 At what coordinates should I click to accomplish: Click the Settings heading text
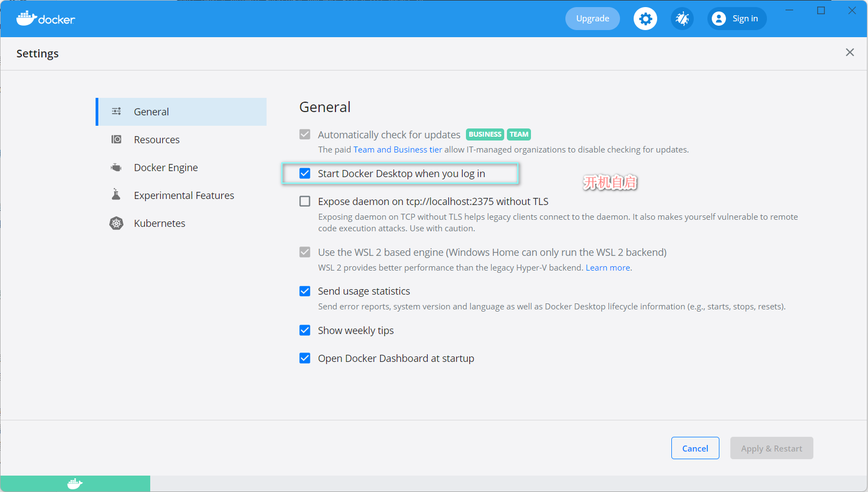[38, 54]
